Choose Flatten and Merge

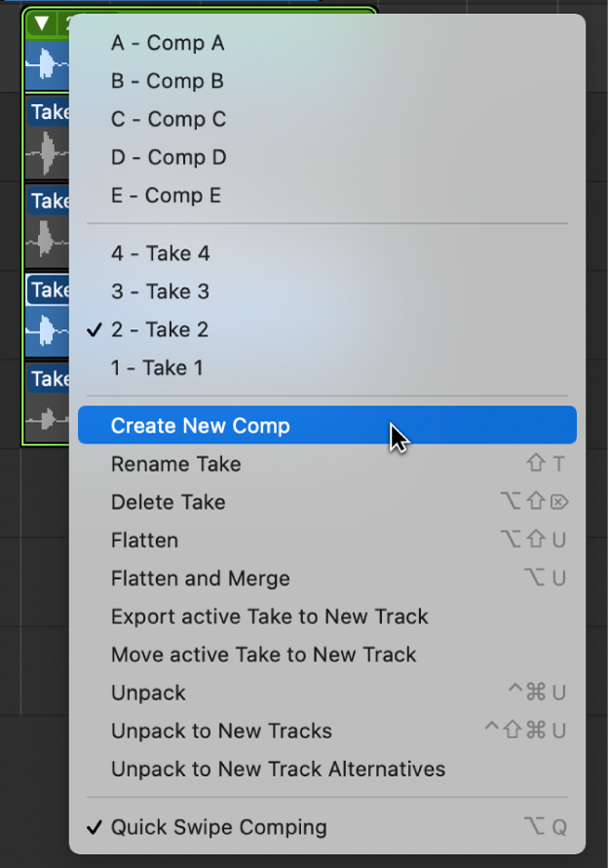click(200, 579)
